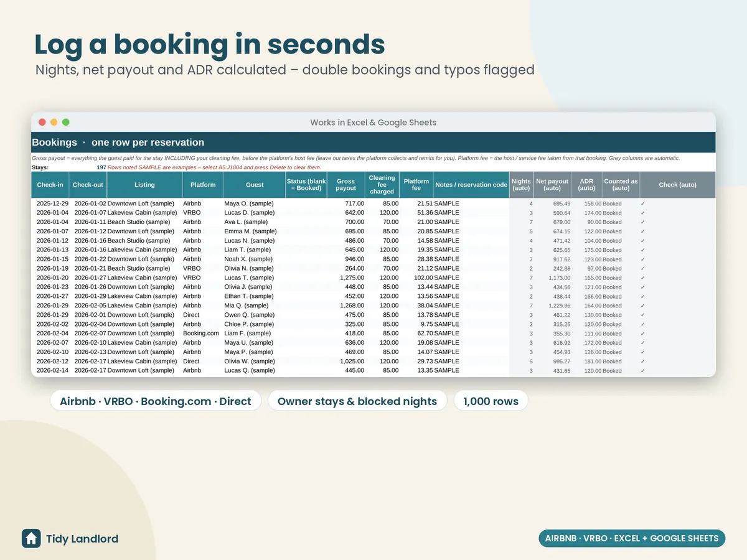Click guest cell Maya O. (sample)
This screenshot has height=560, width=747.
(249, 203)
